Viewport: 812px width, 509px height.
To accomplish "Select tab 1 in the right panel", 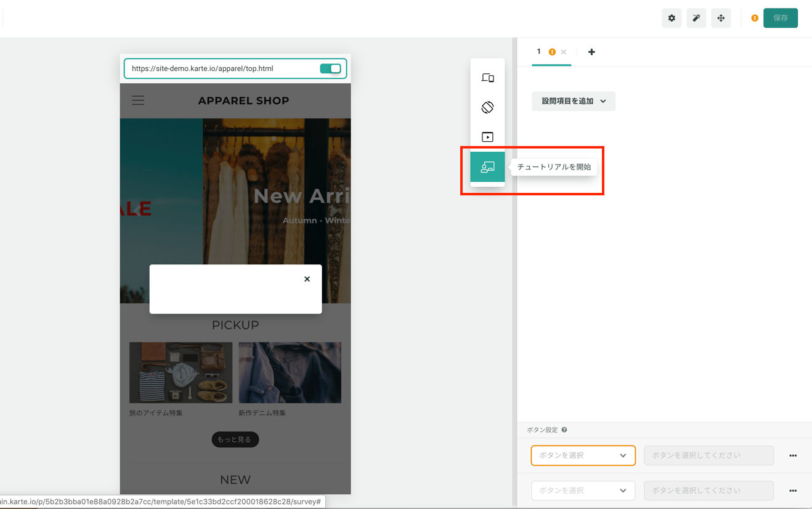I will [538, 52].
